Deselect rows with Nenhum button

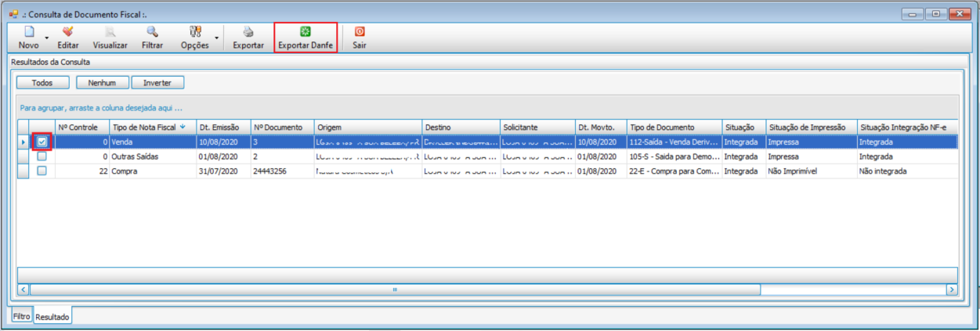click(102, 82)
